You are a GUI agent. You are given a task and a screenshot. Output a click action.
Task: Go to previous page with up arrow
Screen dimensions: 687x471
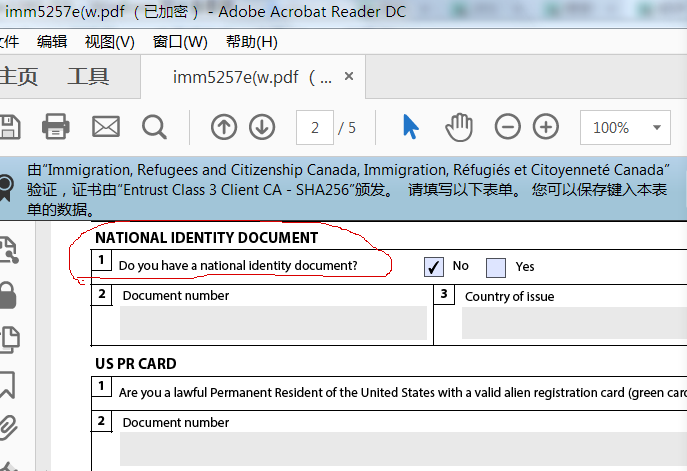224,127
